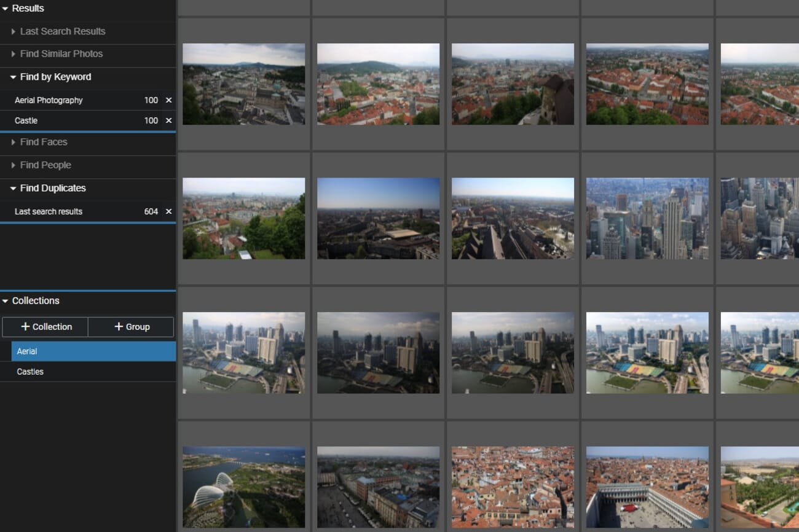Collapse the Find Duplicates section
Screen dimensions: 799x532
pyautogui.click(x=52, y=188)
